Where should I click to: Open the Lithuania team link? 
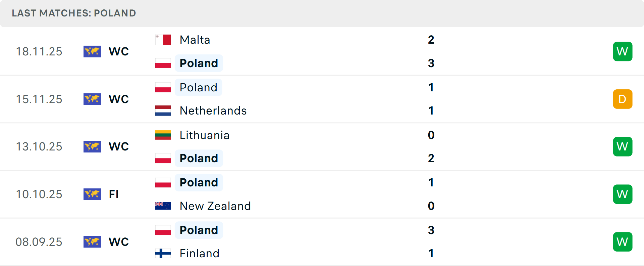205,135
